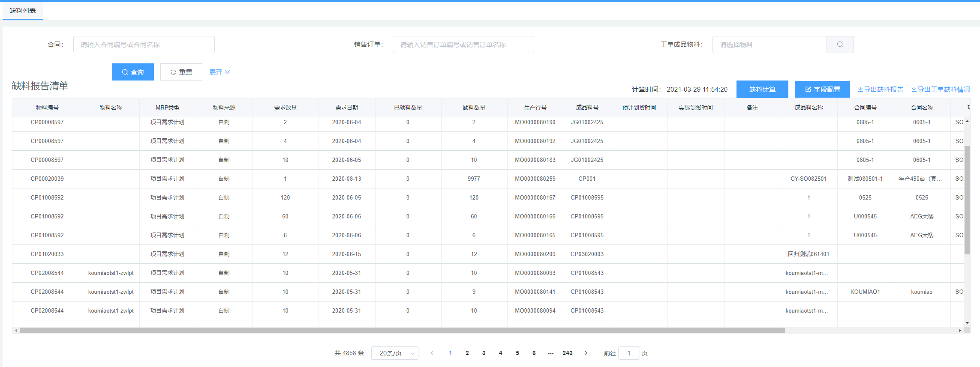The image size is (980, 367).
Task: Run the 缺料计算 shortage calculation
Action: (x=762, y=89)
